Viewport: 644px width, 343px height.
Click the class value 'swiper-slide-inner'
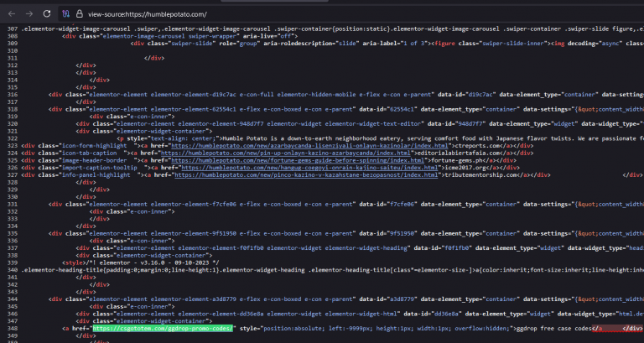coord(514,44)
